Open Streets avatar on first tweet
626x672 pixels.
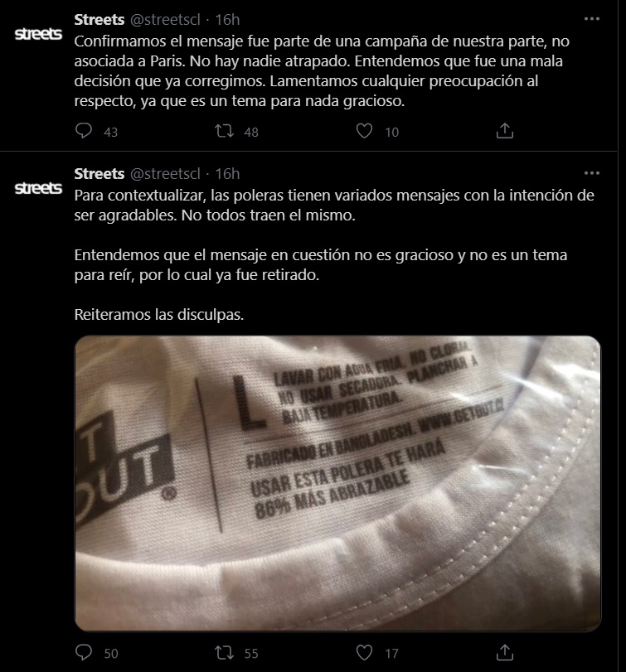click(38, 34)
